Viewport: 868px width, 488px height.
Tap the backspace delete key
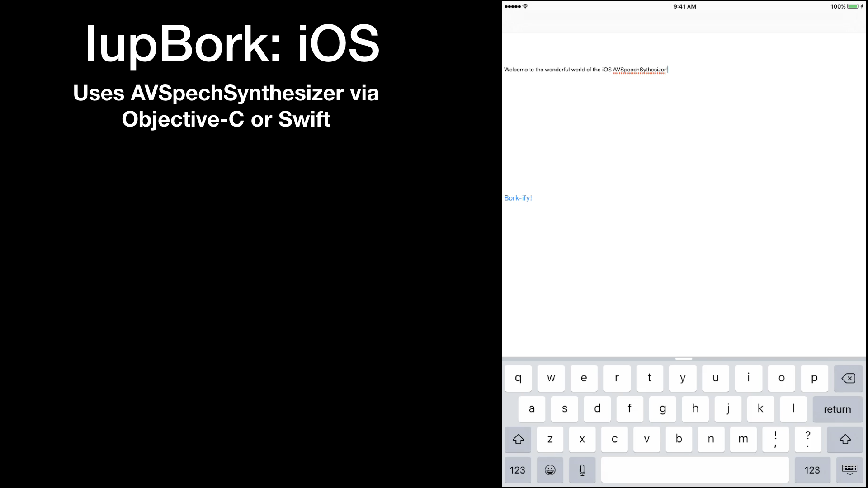click(848, 378)
